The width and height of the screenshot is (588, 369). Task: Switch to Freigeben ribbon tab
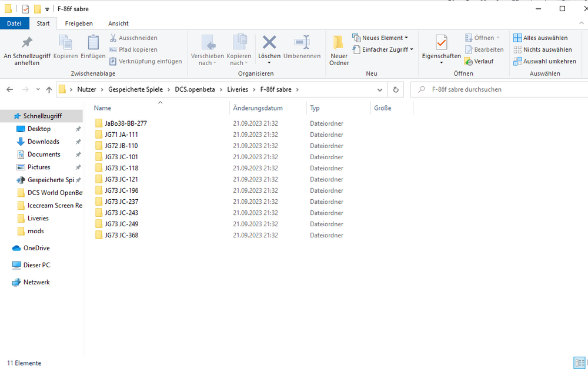pyautogui.click(x=79, y=24)
